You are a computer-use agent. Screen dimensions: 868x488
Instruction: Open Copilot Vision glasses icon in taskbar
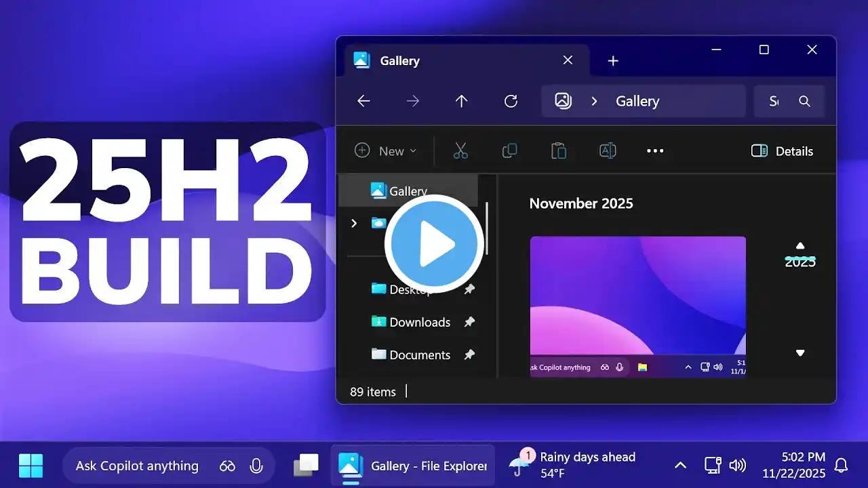(x=227, y=466)
